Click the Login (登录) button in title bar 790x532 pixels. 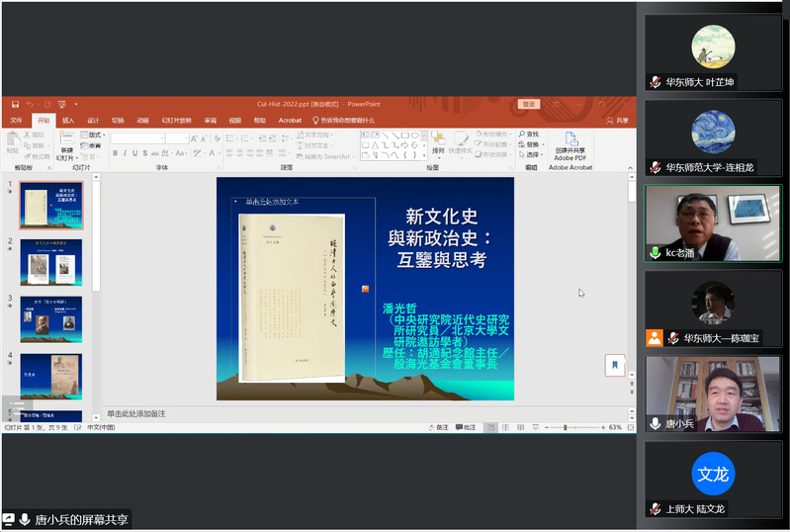(x=529, y=104)
